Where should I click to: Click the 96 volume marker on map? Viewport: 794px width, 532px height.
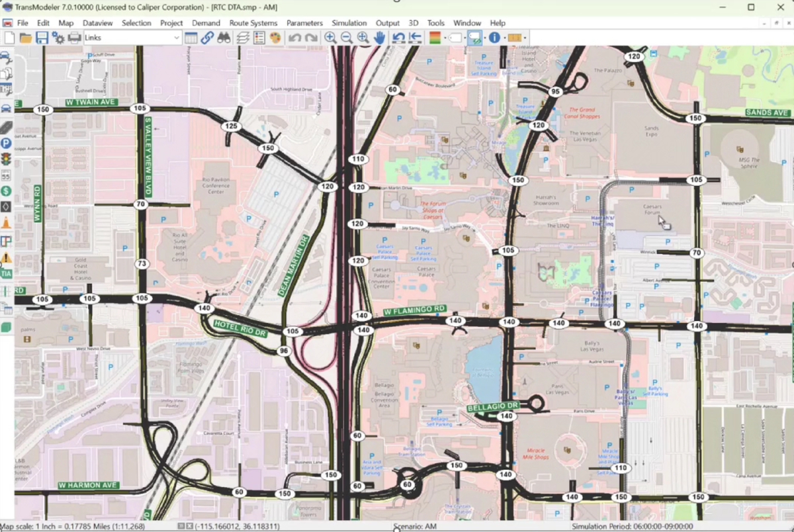284,351
